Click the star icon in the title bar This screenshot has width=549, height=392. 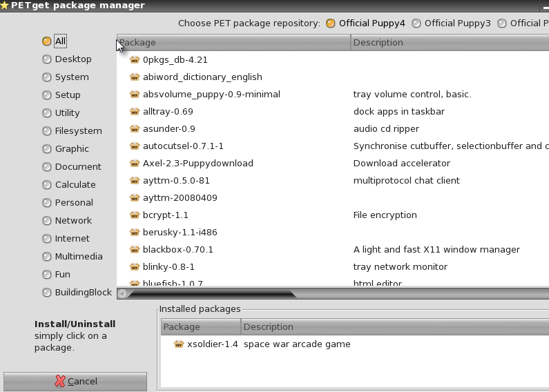pyautogui.click(x=4, y=6)
